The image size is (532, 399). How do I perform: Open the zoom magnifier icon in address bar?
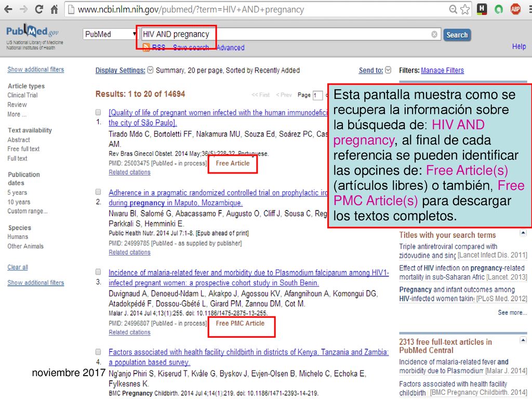coord(453,9)
